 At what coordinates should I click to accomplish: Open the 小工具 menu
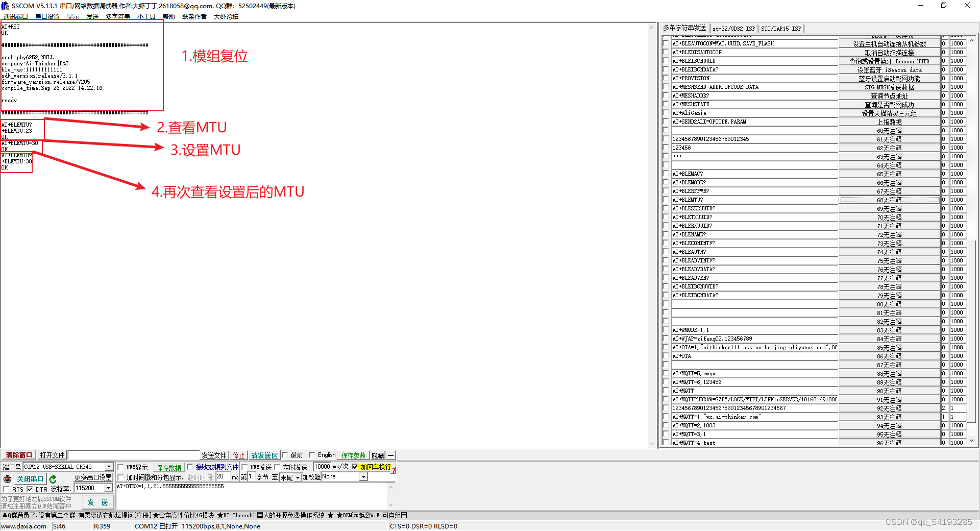click(x=146, y=16)
